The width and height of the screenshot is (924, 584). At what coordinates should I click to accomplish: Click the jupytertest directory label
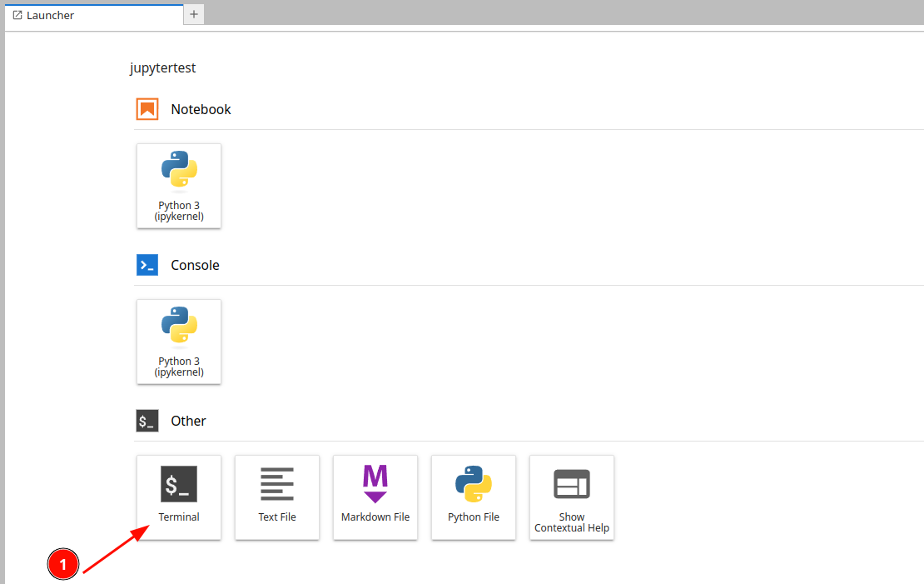click(163, 67)
